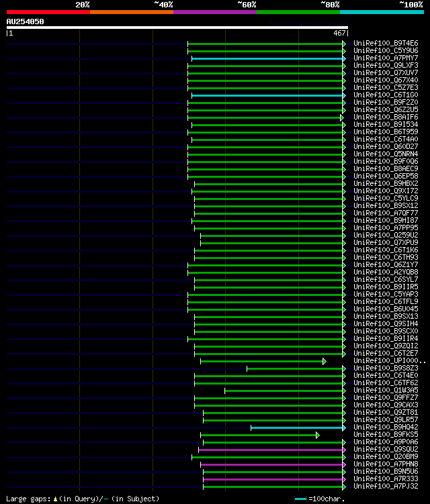The width and height of the screenshot is (430, 504).
Task: Click the UniRef100_Q9SIH4 label
Action: tap(386, 324)
